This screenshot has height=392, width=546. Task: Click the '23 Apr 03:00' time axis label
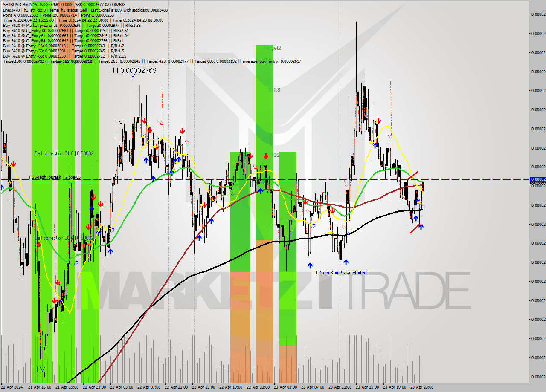tap(285, 387)
